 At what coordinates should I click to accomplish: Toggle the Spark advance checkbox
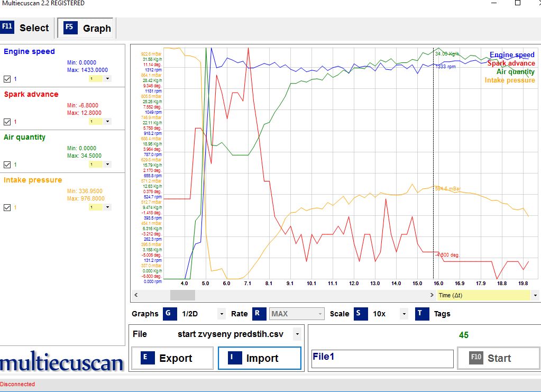[7, 122]
